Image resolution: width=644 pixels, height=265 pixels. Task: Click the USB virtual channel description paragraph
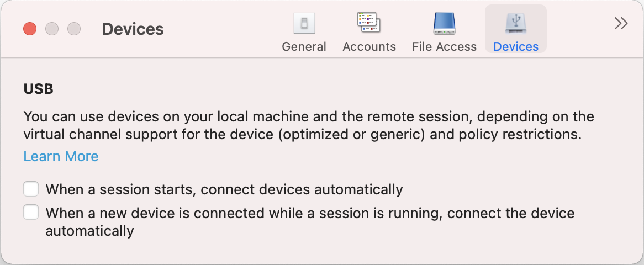(309, 125)
